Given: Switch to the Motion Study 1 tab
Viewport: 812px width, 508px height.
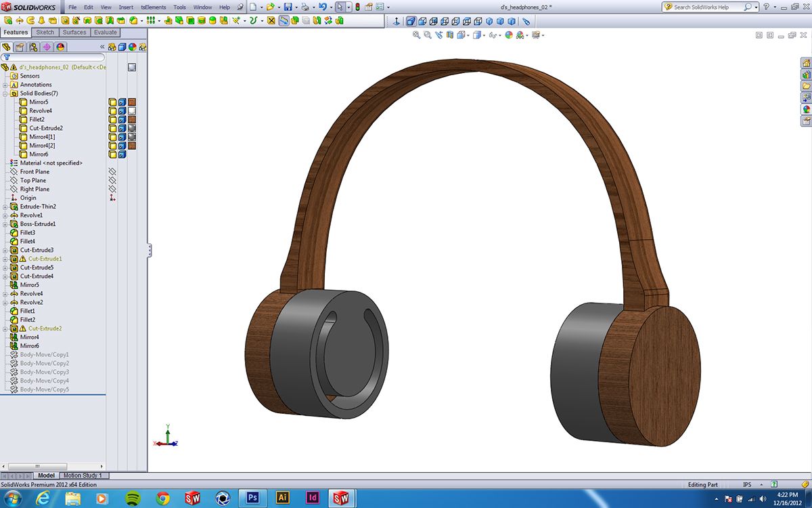Looking at the screenshot, I should click(83, 475).
